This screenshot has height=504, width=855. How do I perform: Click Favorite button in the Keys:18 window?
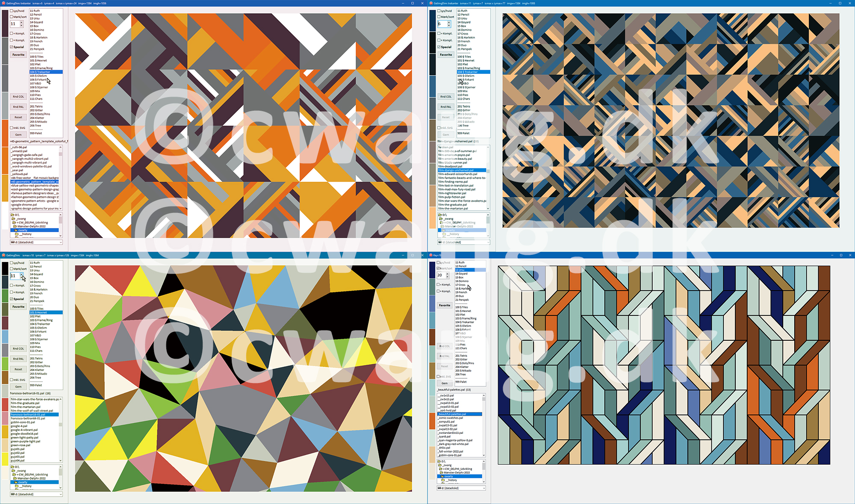pos(445,305)
